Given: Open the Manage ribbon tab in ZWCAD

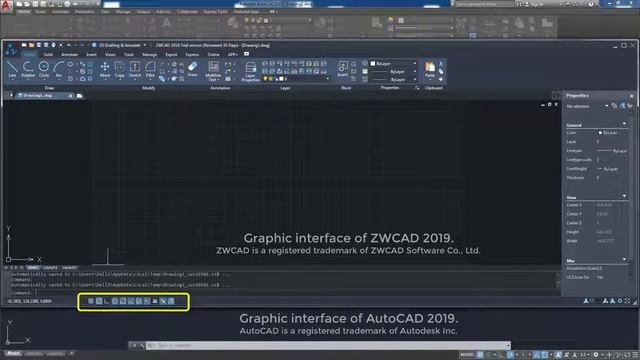Looking at the screenshot, I should click(149, 54).
